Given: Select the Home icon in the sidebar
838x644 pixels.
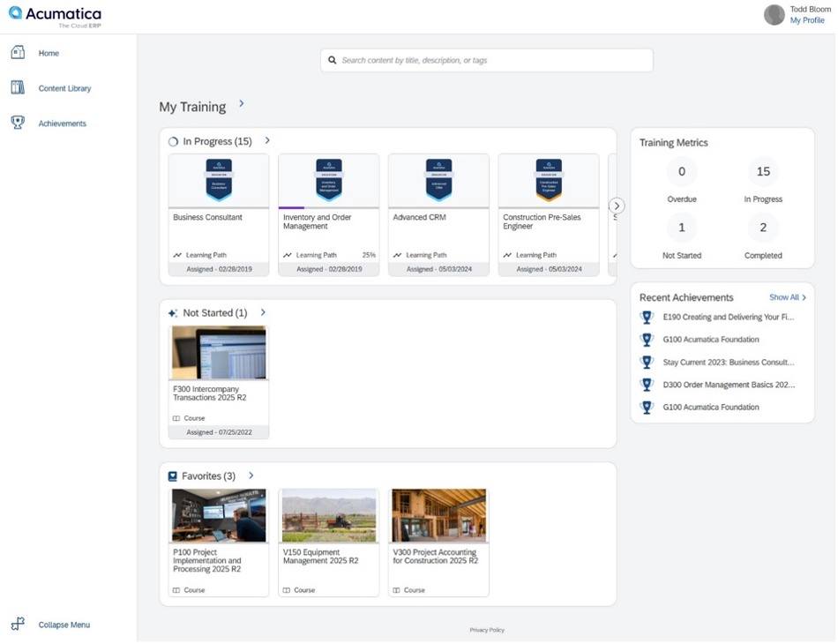Looking at the screenshot, I should click(19, 52).
